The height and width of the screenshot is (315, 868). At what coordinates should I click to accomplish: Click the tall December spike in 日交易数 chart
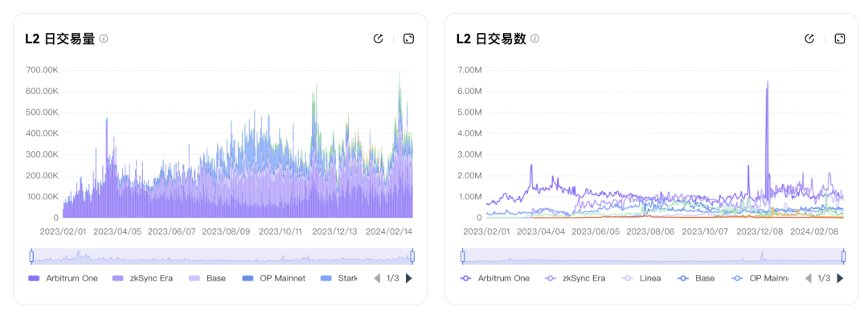tap(768, 144)
